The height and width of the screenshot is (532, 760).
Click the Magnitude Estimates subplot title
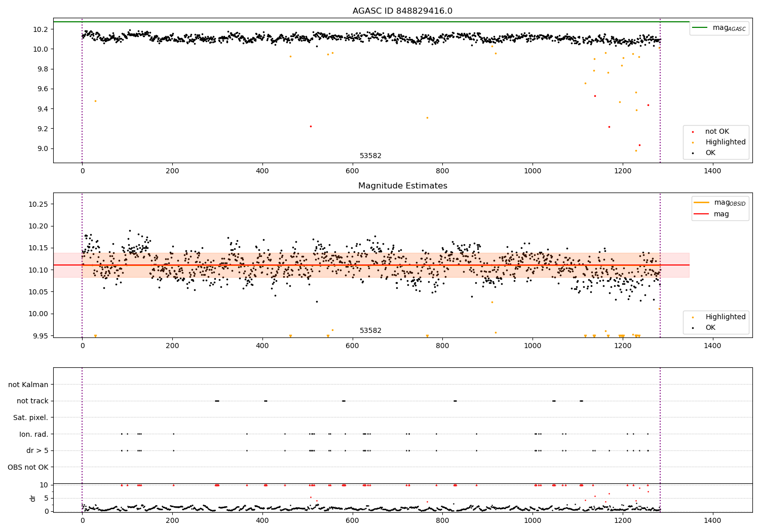(x=402, y=186)
